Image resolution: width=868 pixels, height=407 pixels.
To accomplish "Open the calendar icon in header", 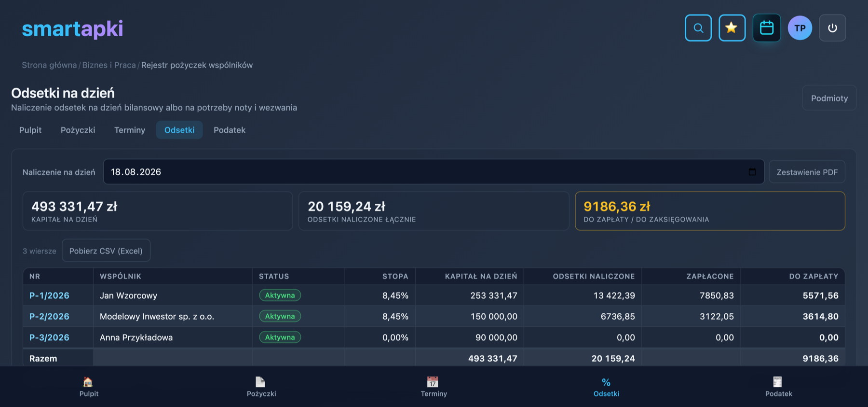I will pyautogui.click(x=767, y=28).
